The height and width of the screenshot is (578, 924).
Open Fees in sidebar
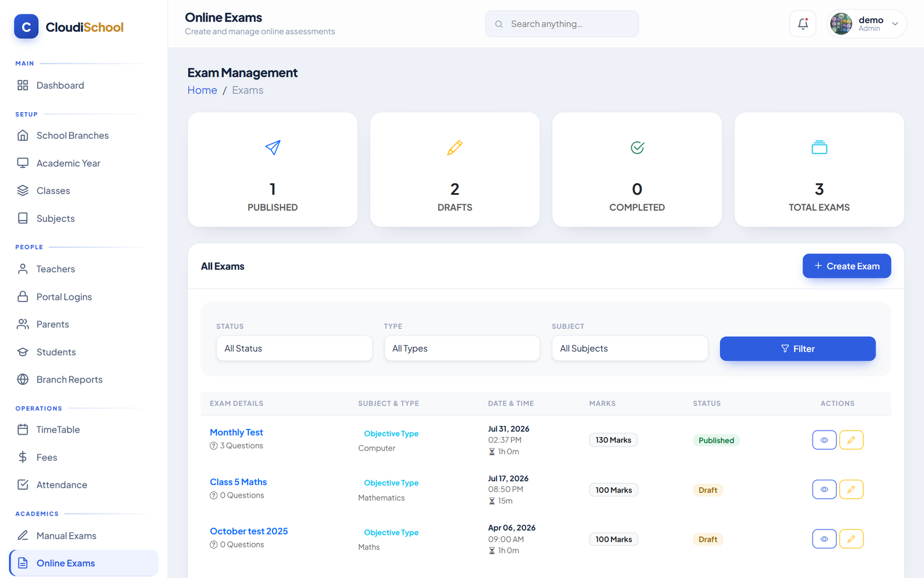coord(84,457)
